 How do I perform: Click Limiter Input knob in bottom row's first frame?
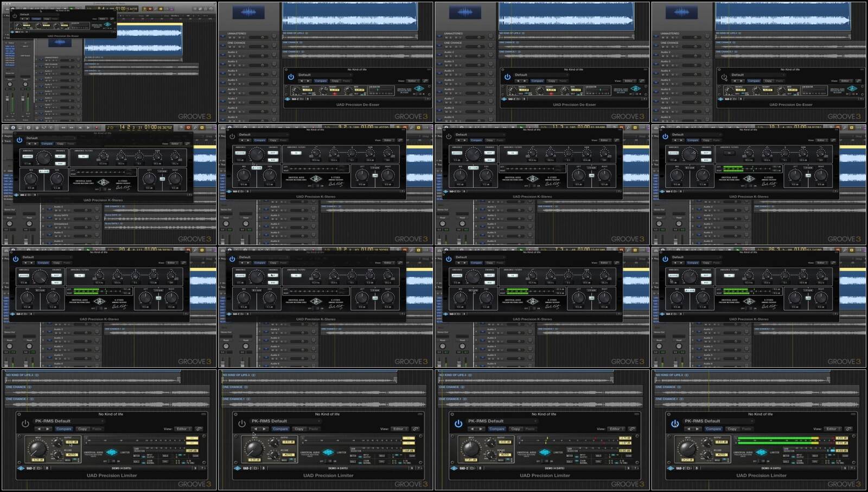tap(37, 449)
